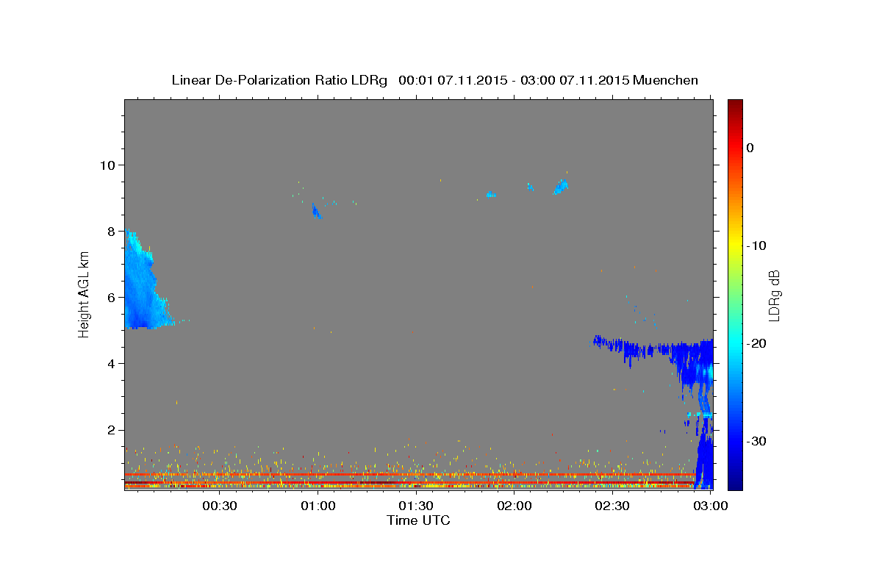
Task: Click the 01:00 time tick label
Action: click(x=318, y=506)
